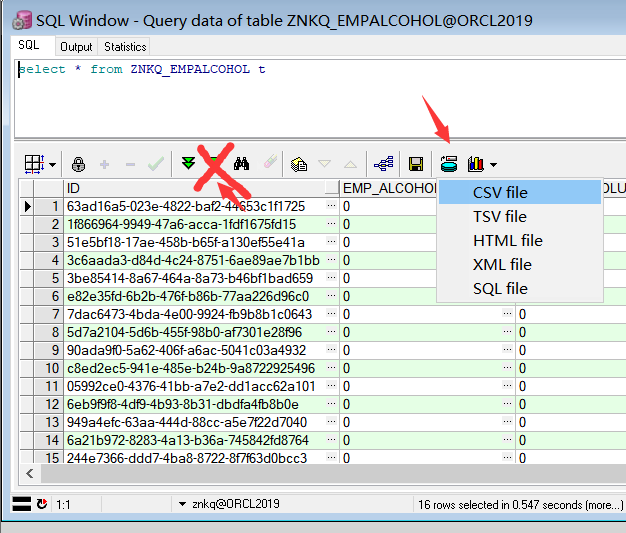
Task: Switch to the Output tab
Action: (x=76, y=47)
